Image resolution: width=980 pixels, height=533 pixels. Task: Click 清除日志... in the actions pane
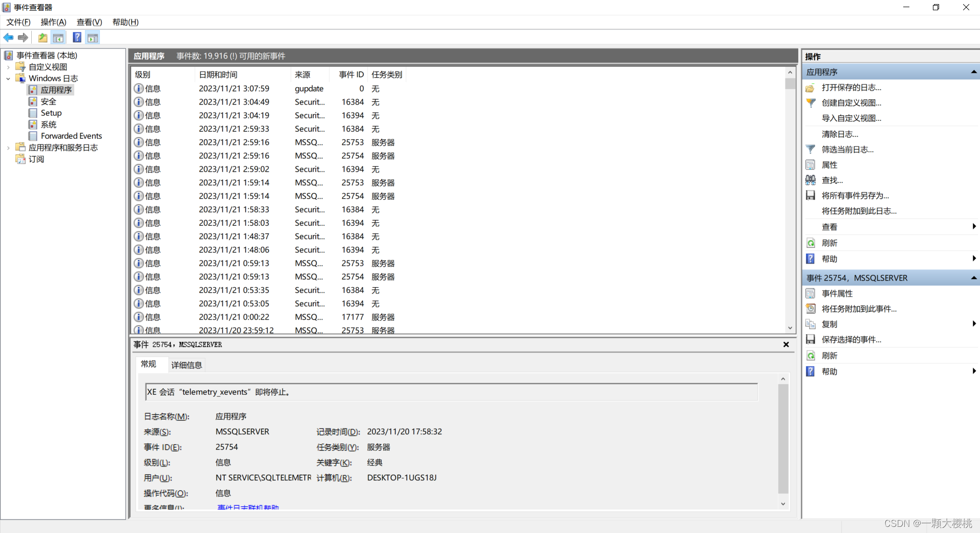[840, 134]
